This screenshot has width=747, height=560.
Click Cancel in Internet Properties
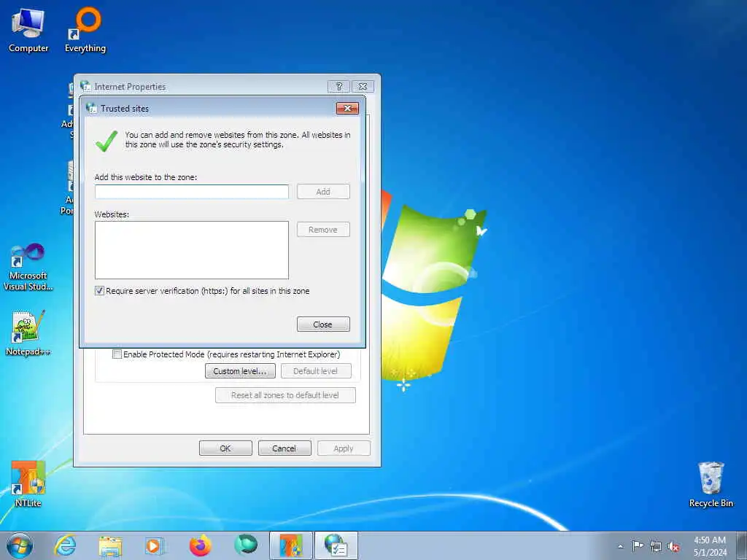(285, 448)
